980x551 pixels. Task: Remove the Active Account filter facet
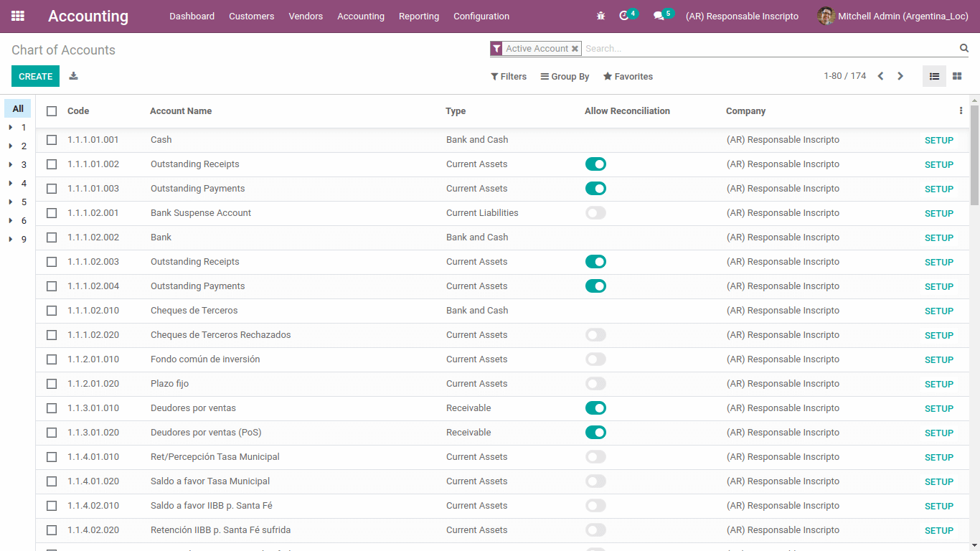click(x=575, y=49)
